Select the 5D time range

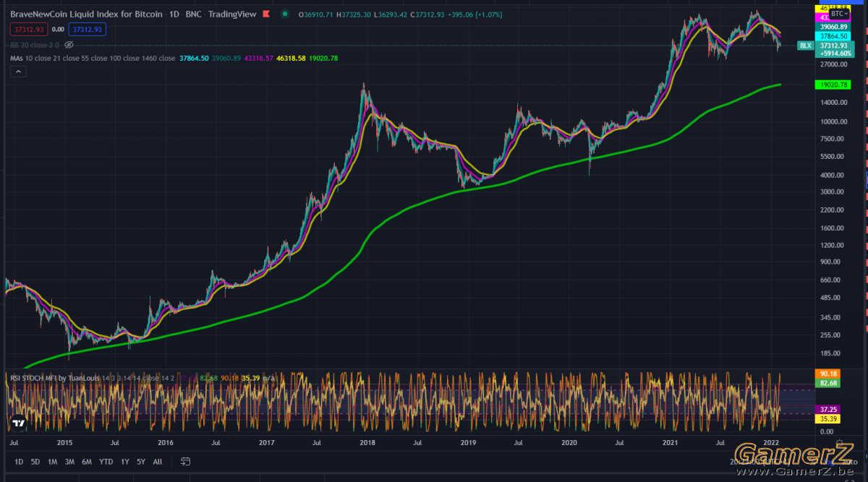coord(35,461)
